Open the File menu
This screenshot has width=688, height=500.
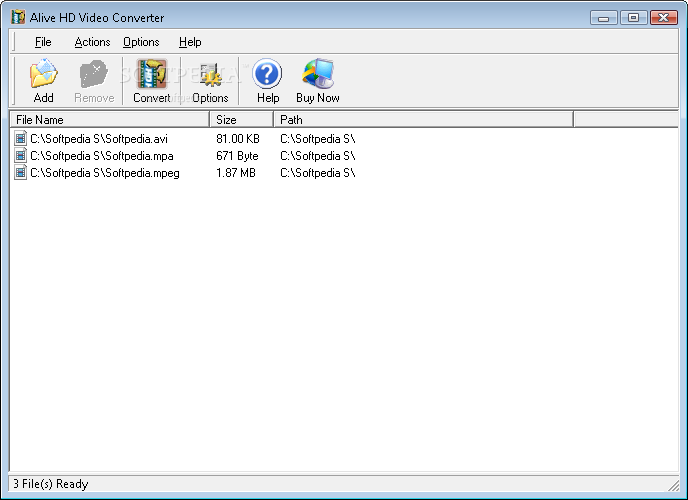point(43,42)
